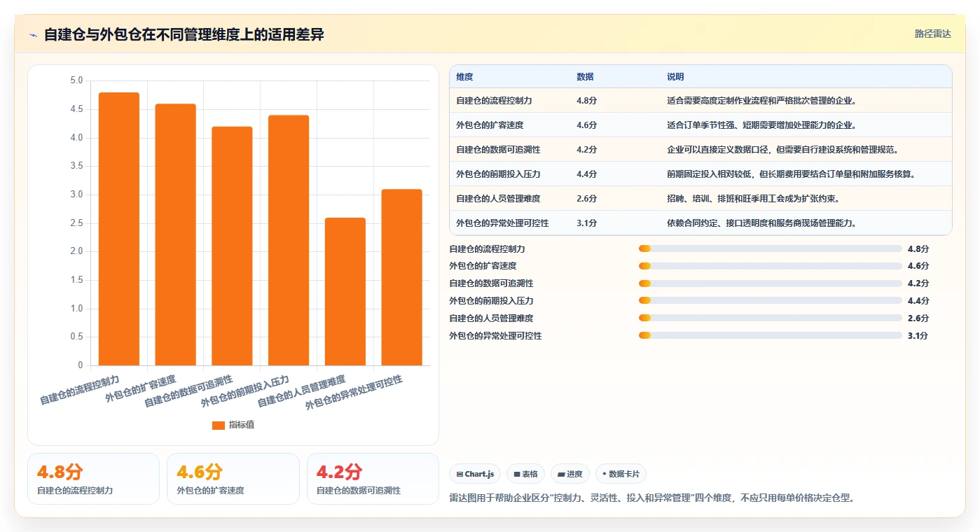Image resolution: width=980 pixels, height=532 pixels.
Task: Click table cell 外包仓的异常处理可控性
Action: (x=502, y=223)
